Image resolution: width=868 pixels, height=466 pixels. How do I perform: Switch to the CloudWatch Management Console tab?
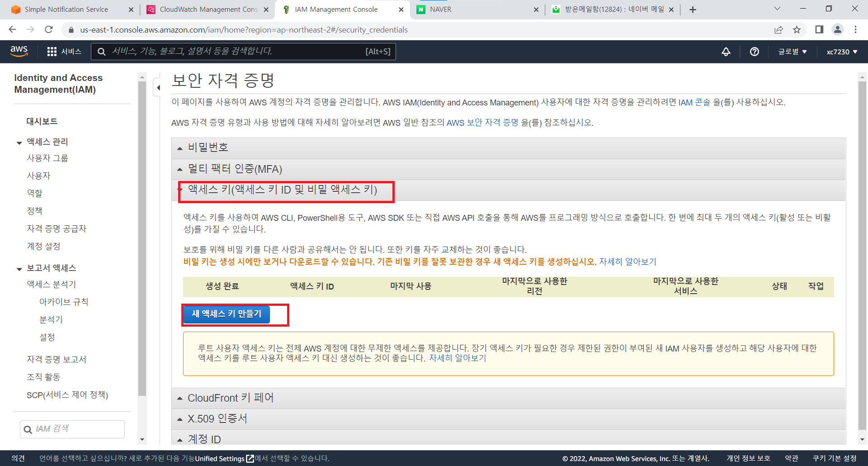(x=208, y=10)
